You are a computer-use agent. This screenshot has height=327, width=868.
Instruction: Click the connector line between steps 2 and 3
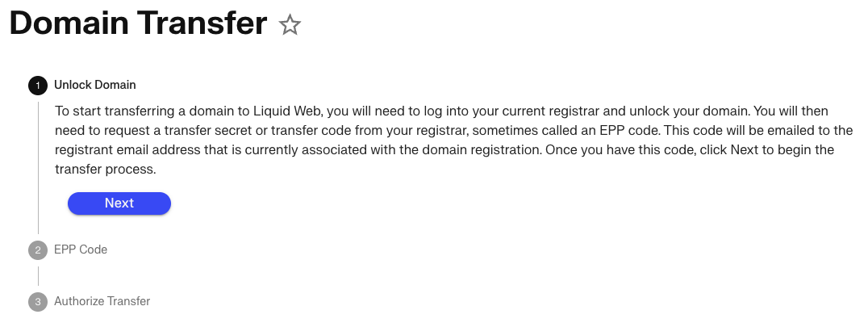38,276
